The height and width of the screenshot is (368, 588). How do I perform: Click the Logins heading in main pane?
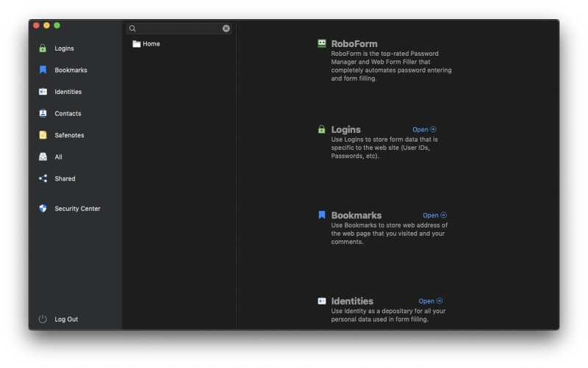point(345,129)
